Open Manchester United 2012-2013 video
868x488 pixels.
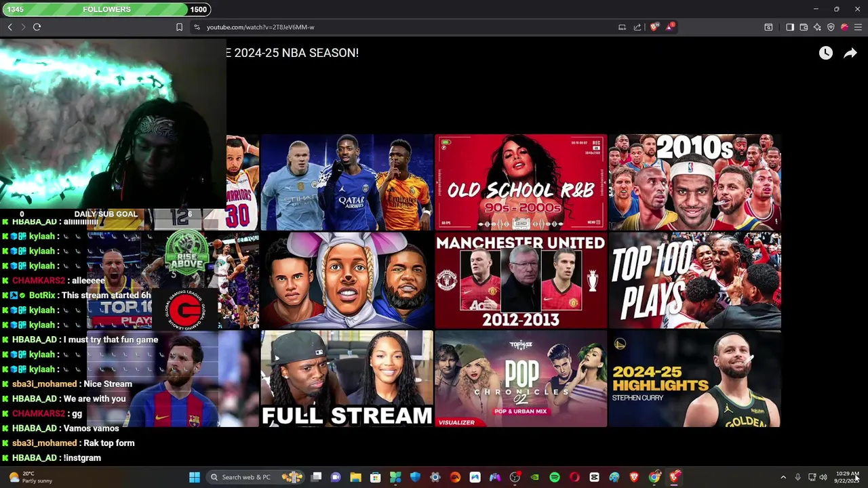[x=521, y=281]
